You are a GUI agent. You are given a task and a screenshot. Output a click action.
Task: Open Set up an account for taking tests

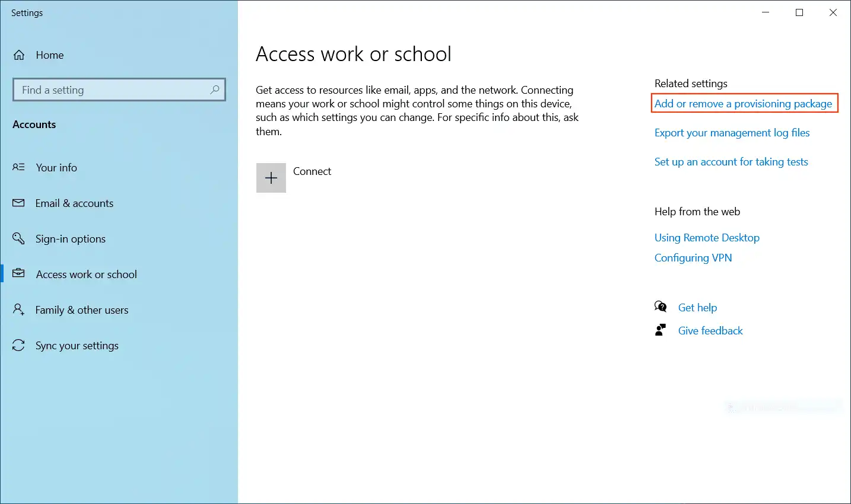click(x=731, y=162)
